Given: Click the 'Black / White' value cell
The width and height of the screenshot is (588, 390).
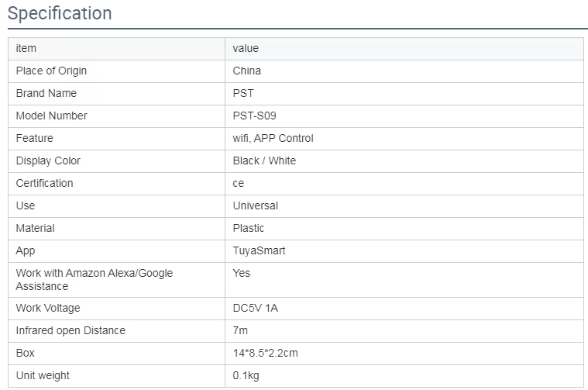Looking at the screenshot, I should coord(264,160).
